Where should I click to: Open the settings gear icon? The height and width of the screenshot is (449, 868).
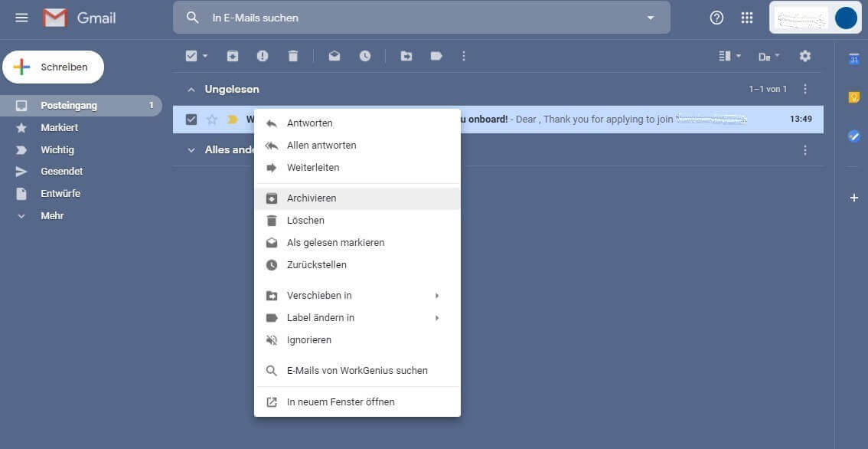pyautogui.click(x=805, y=56)
